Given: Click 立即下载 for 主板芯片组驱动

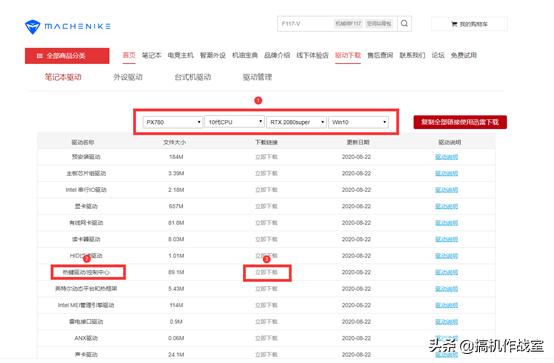Looking at the screenshot, I should pyautogui.click(x=266, y=174).
